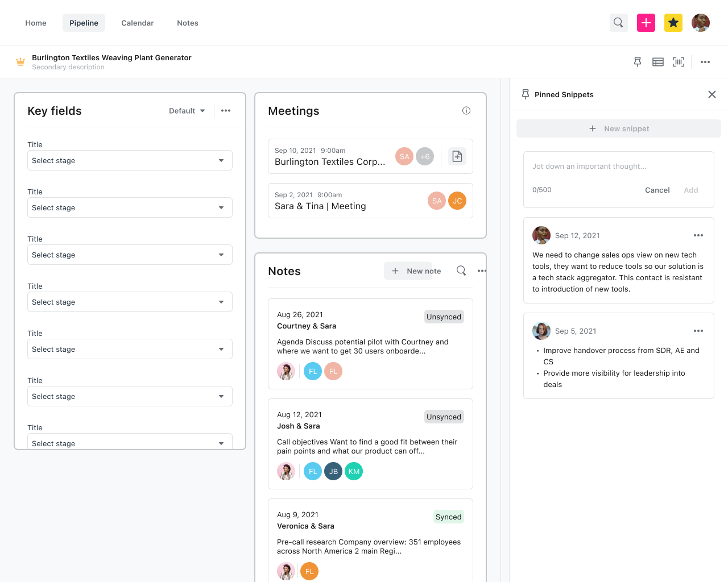Switch to the Calendar tab
Viewport: 728px width, 582px height.
138,23
